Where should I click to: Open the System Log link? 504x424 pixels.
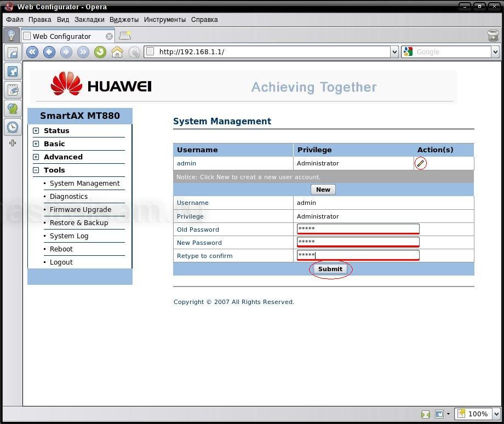click(69, 236)
